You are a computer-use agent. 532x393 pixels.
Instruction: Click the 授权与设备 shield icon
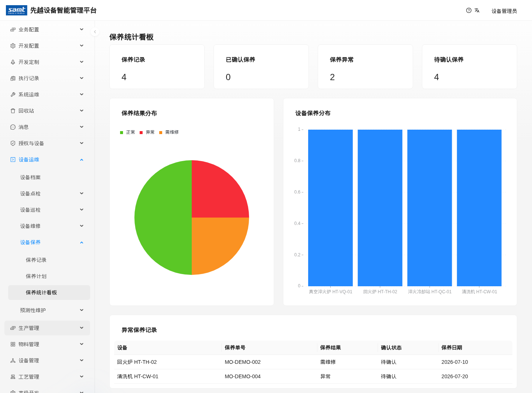click(x=13, y=143)
